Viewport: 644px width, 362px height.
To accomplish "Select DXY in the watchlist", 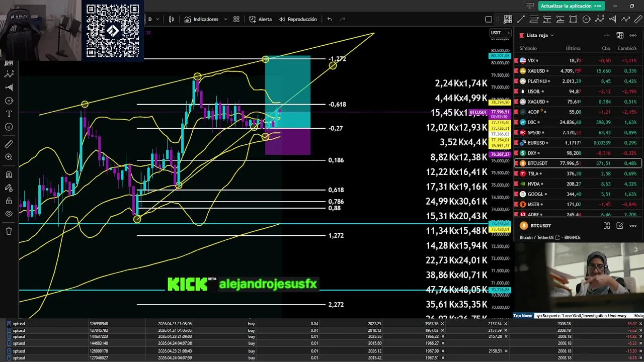I will [x=578, y=153].
